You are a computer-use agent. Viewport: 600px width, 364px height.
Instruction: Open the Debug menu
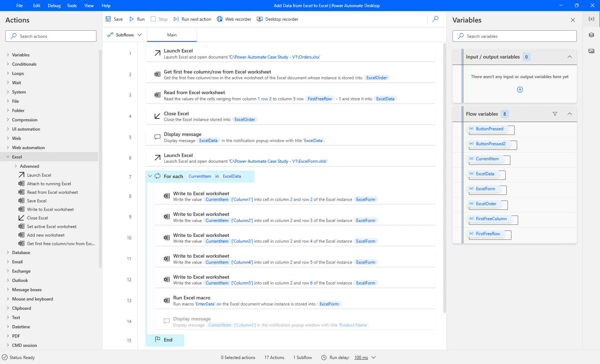[x=54, y=5]
